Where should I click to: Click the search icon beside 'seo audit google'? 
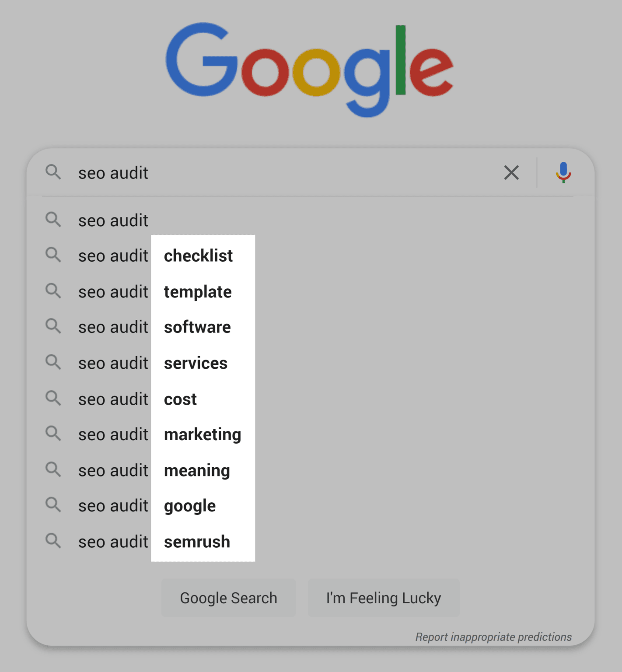[53, 505]
